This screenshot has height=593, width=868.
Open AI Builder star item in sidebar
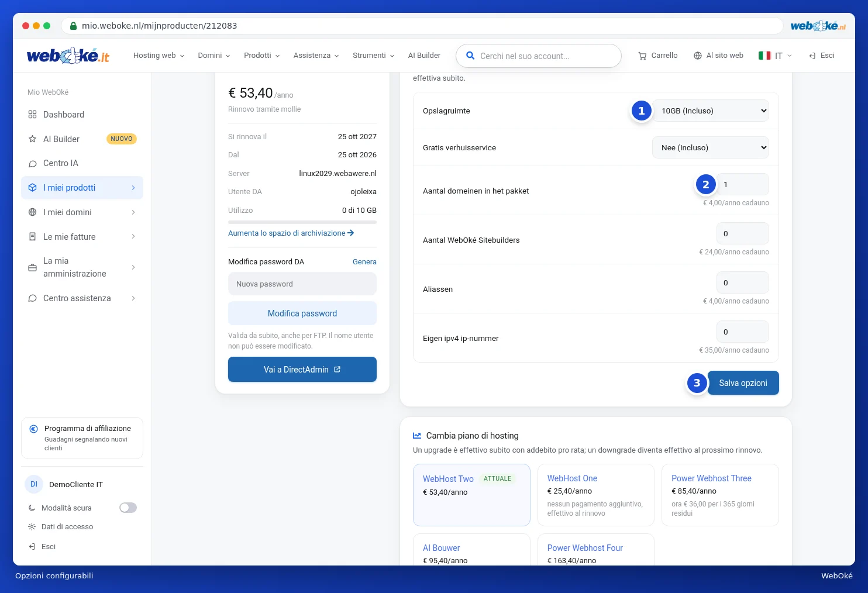point(82,139)
